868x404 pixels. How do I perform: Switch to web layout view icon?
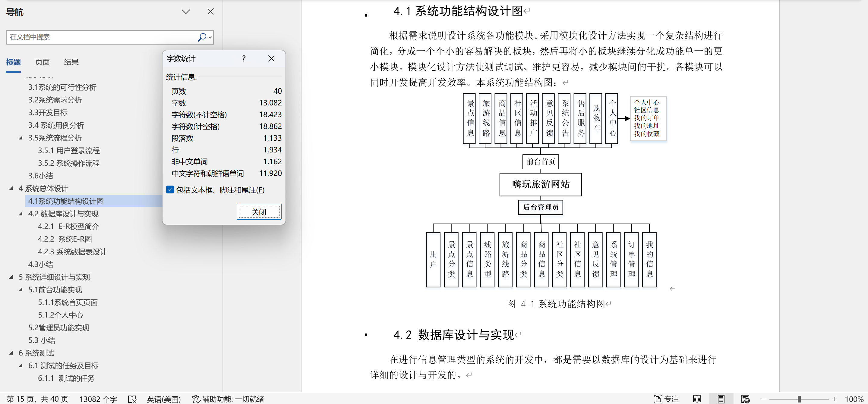pyautogui.click(x=745, y=399)
